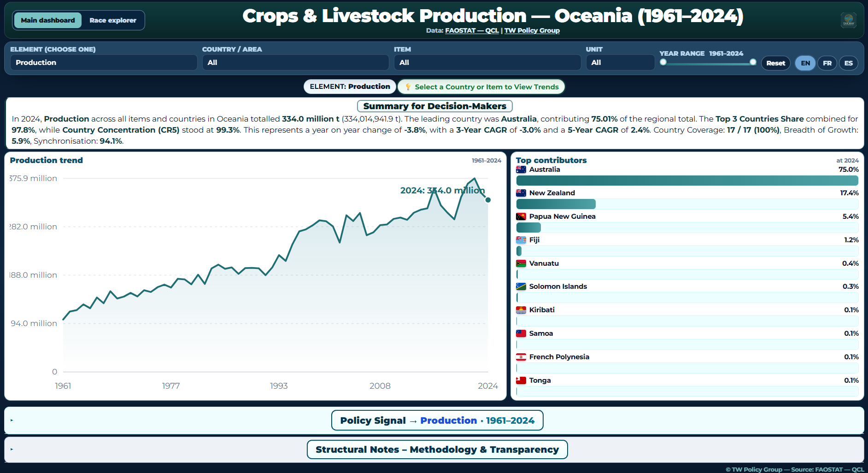The width and height of the screenshot is (868, 473).
Task: Switch language to ES
Action: click(x=849, y=63)
